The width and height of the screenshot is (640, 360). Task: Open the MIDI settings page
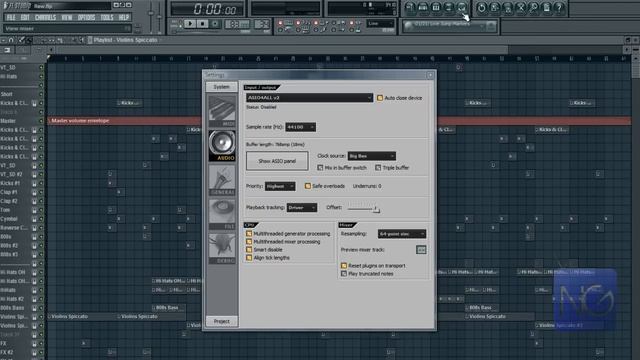pyautogui.click(x=222, y=111)
